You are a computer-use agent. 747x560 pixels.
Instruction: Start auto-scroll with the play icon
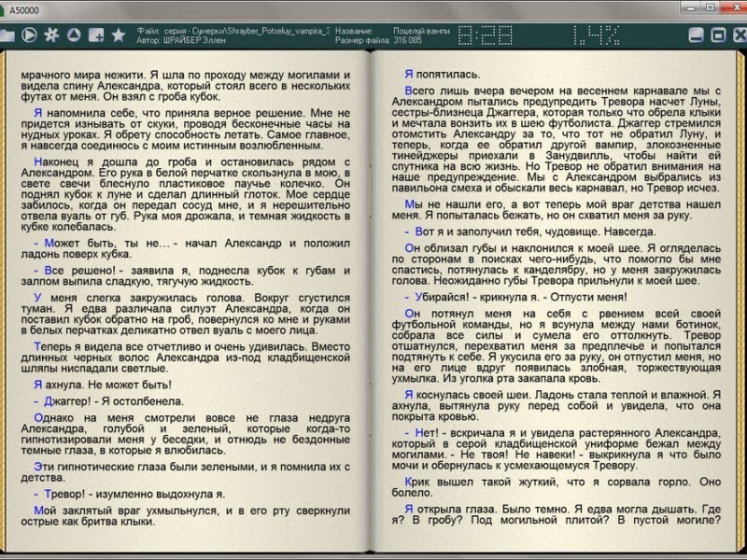(x=29, y=35)
